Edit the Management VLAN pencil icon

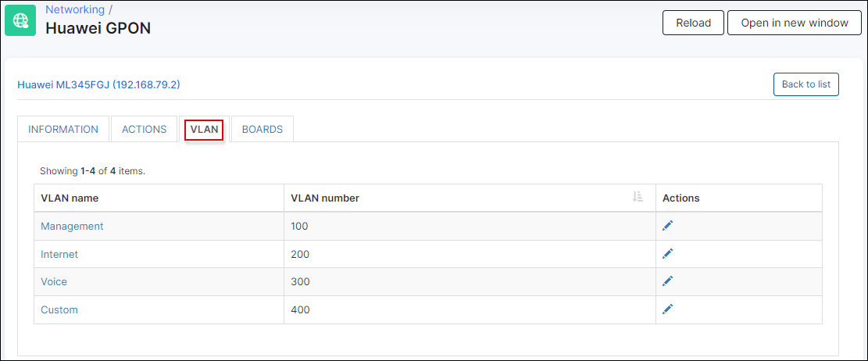tap(668, 225)
